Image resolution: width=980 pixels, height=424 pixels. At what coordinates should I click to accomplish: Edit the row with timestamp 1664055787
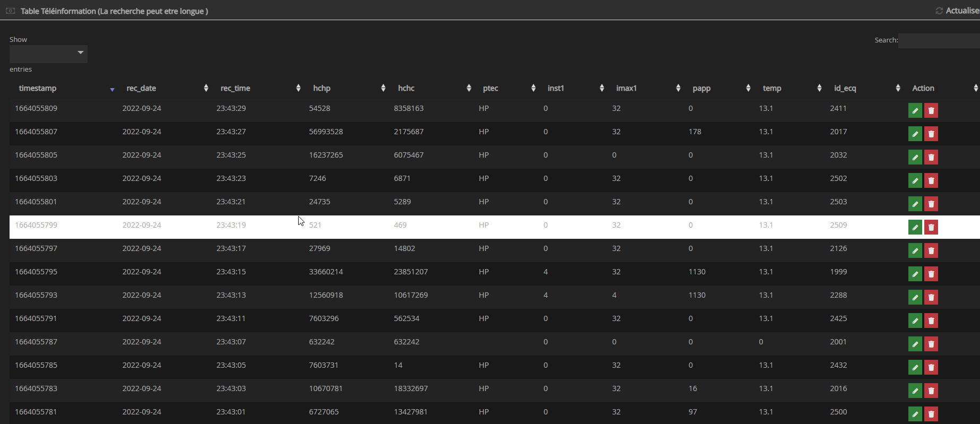[915, 344]
